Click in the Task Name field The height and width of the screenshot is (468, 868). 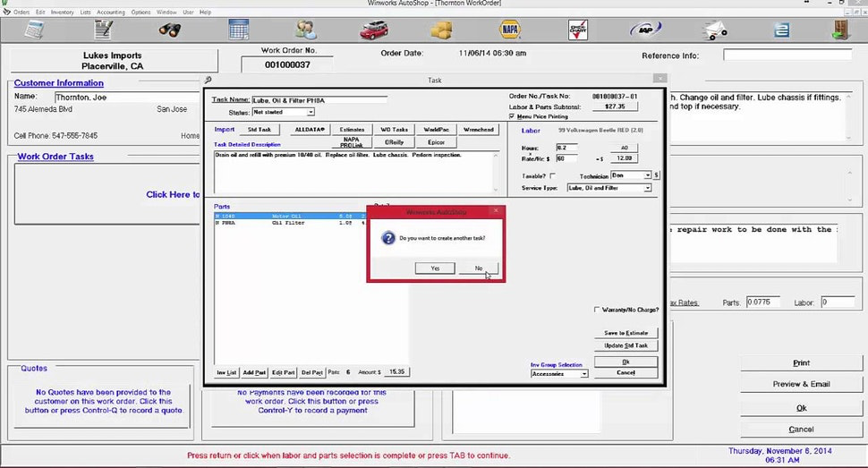(319, 100)
